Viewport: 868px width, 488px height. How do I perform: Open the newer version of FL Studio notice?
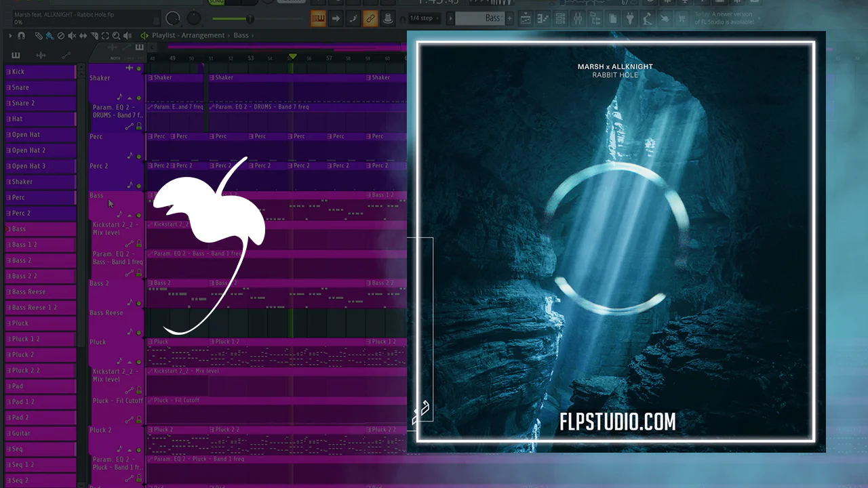coord(724,18)
